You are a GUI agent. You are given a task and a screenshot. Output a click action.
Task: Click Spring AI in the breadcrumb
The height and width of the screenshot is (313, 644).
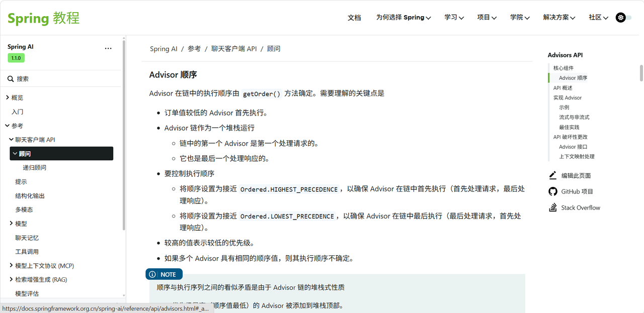(164, 49)
